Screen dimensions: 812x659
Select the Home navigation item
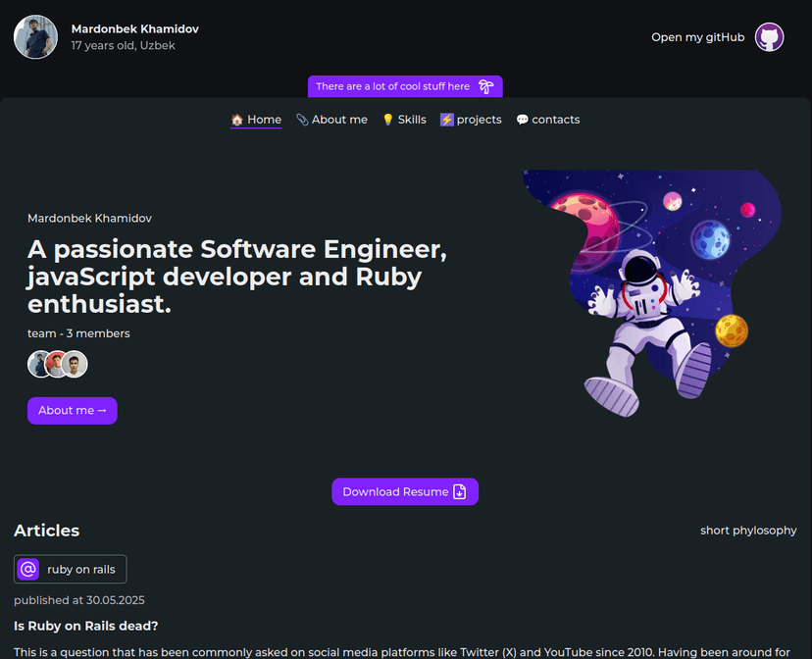263,119
